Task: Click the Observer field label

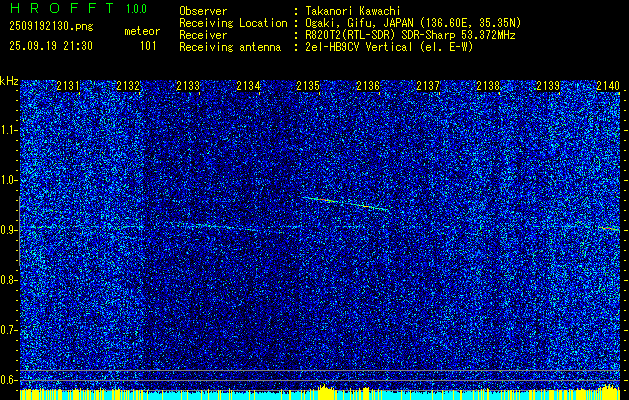Action: (x=203, y=11)
